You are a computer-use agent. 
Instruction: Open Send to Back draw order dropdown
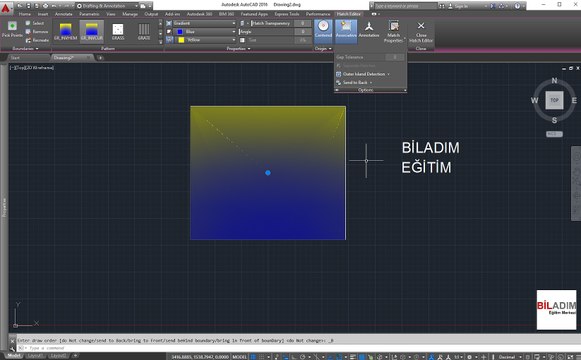[354, 83]
